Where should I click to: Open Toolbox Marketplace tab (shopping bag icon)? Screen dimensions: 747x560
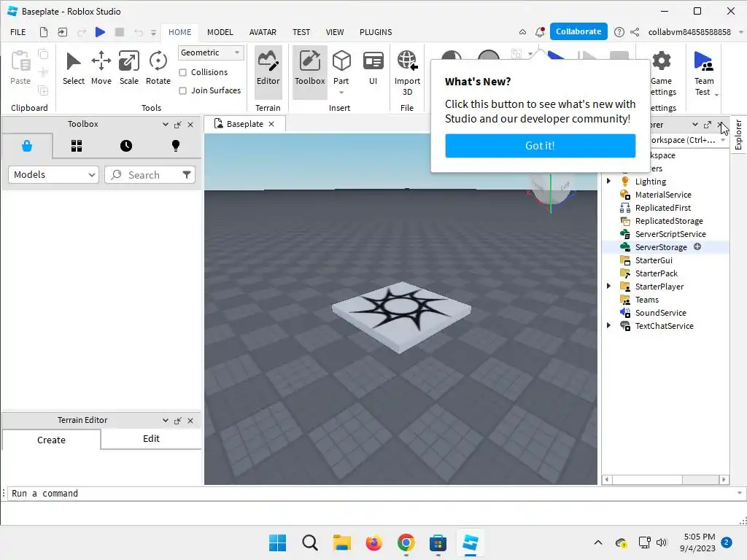coord(27,146)
